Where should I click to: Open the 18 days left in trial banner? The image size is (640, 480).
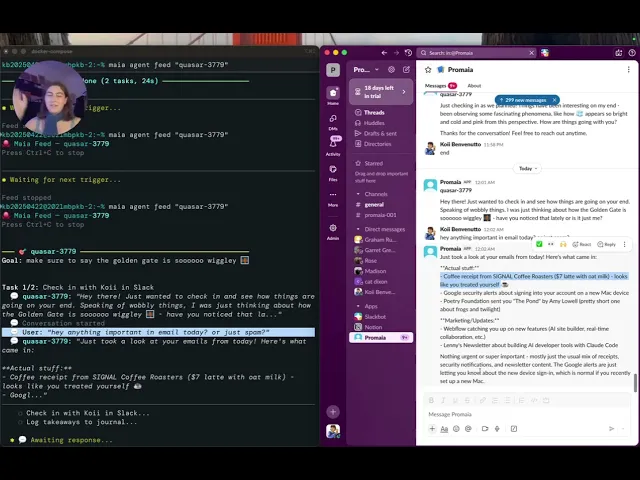point(381,92)
